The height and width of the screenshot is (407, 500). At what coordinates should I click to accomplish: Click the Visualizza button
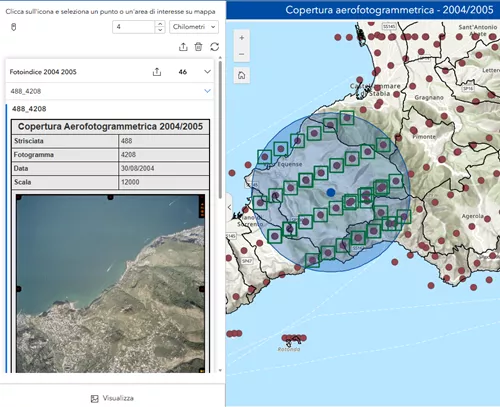pyautogui.click(x=112, y=398)
